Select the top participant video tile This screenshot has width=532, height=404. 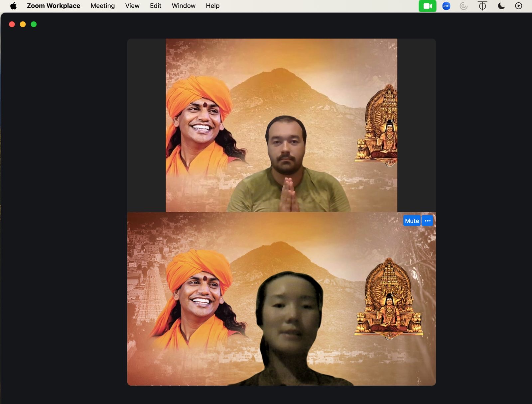click(x=281, y=125)
